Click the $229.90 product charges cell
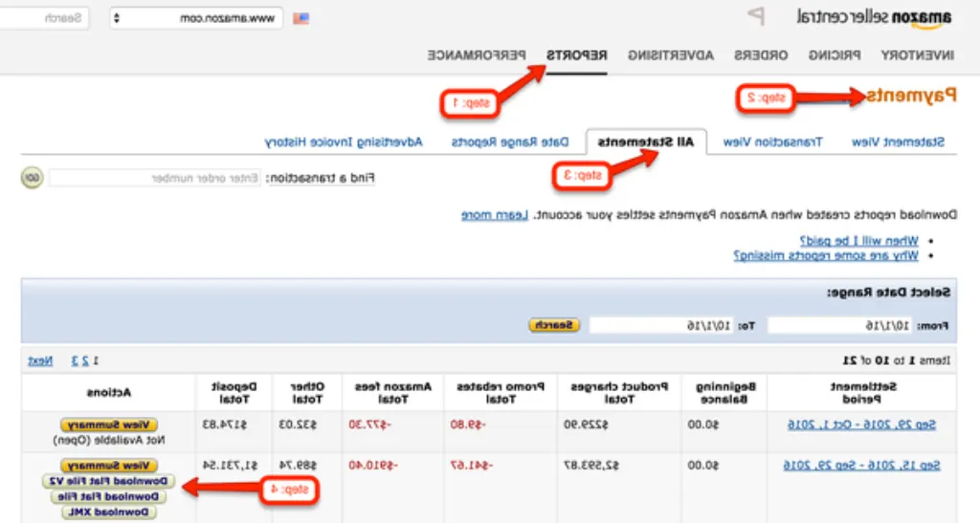This screenshot has width=980, height=523. (586, 425)
